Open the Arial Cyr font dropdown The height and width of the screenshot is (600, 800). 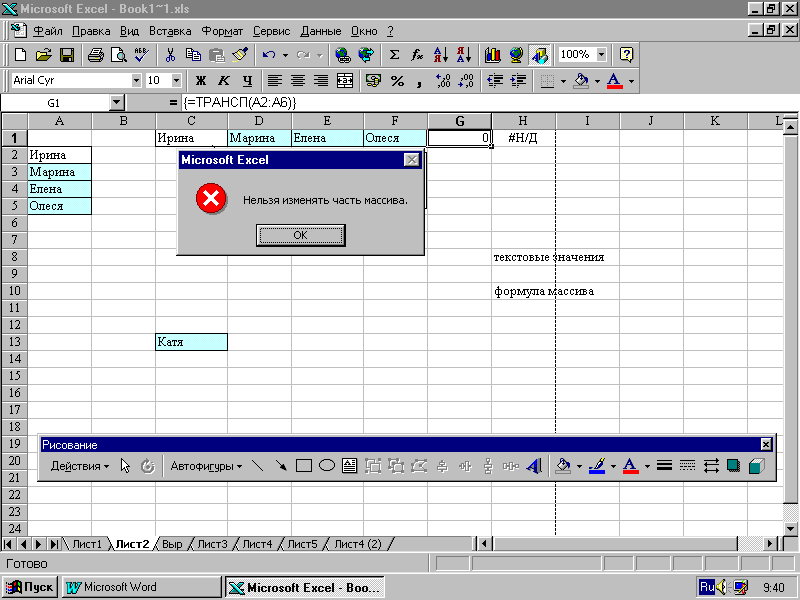[x=136, y=81]
